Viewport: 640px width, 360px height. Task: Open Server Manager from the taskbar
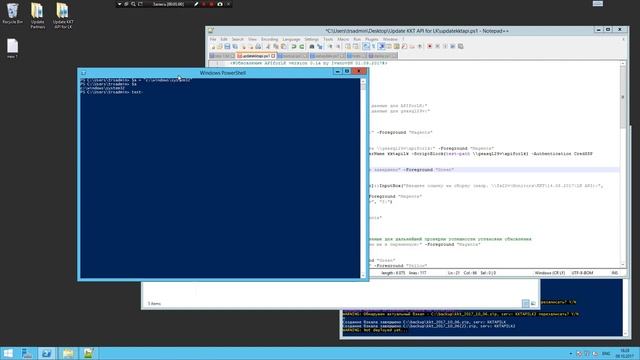point(27,353)
